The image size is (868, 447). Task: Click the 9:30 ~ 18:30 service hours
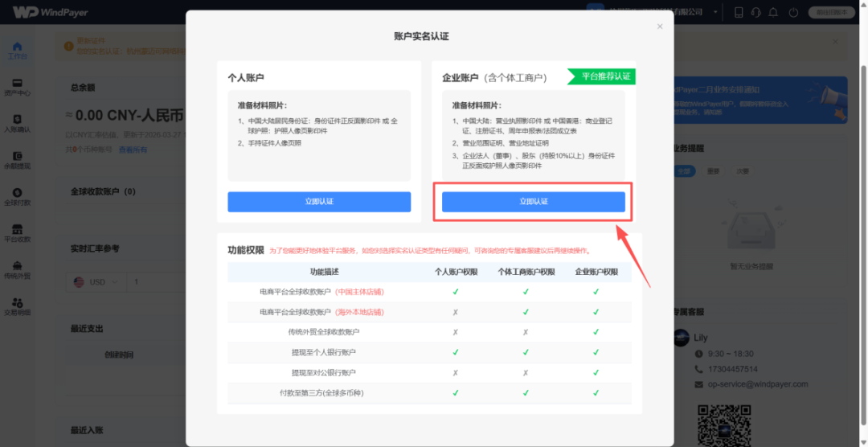[731, 354]
